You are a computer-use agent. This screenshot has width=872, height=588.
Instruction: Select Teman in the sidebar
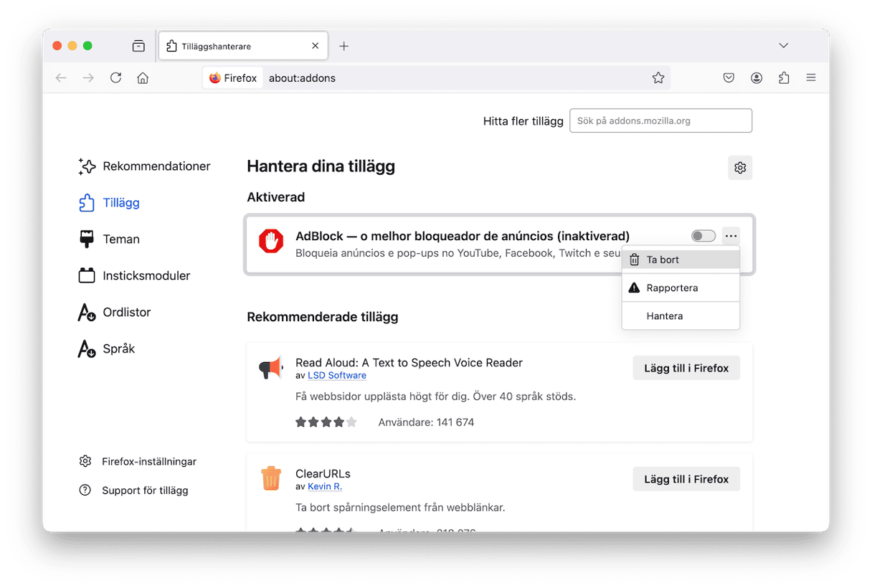pyautogui.click(x=109, y=240)
